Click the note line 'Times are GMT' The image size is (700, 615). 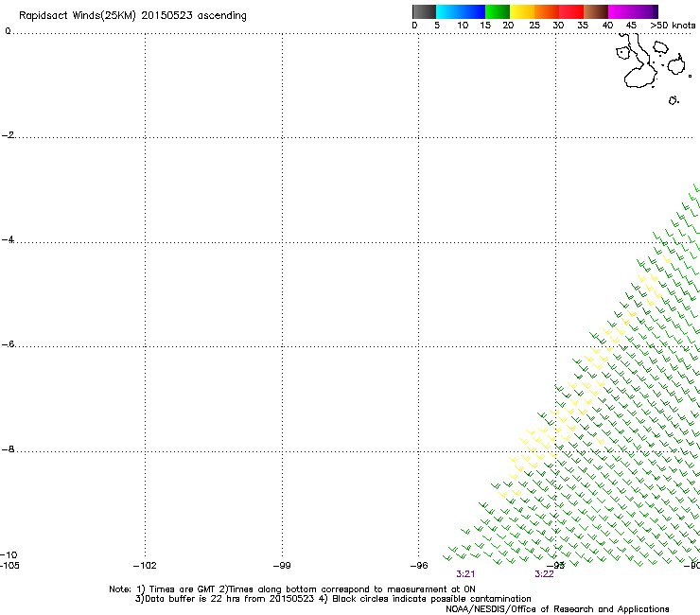pos(182,589)
